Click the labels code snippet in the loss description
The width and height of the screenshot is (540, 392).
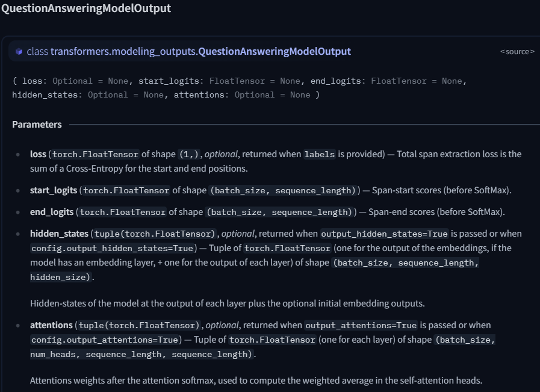[320, 154]
